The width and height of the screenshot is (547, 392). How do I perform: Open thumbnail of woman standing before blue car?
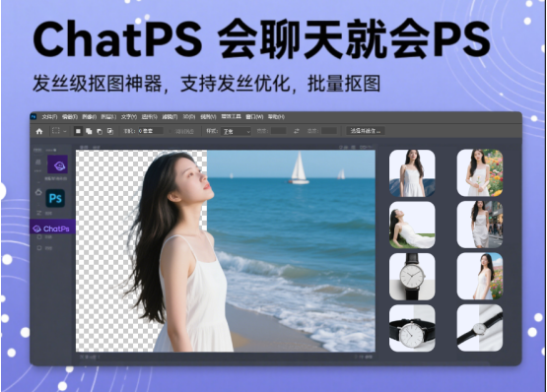412,173
